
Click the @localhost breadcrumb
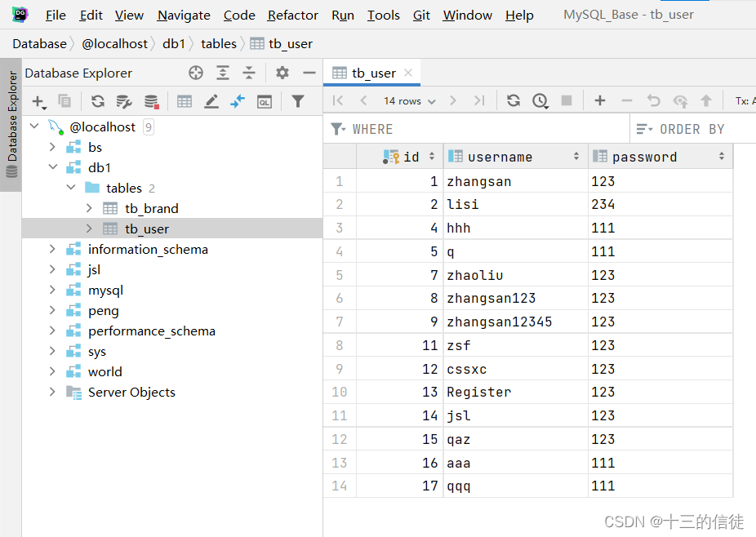coord(115,44)
